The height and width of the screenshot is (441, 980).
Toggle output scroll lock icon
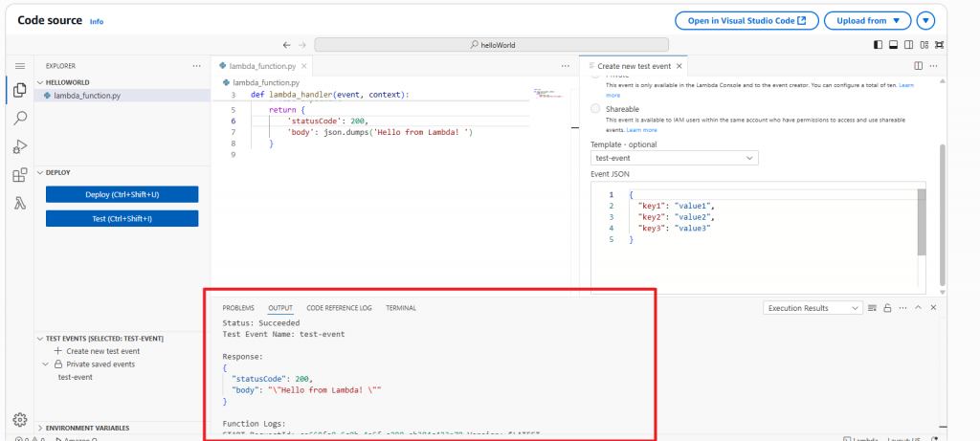(887, 308)
